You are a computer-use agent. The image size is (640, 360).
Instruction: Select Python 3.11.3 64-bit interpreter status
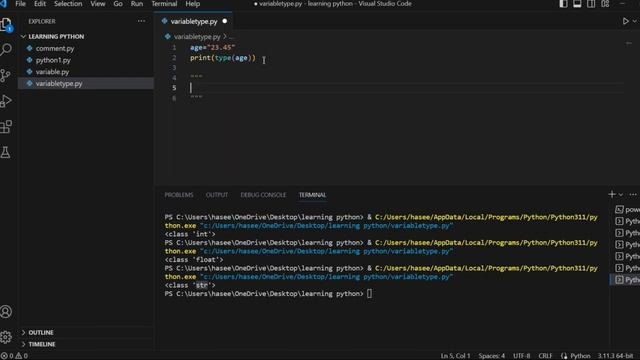[x=616, y=356]
